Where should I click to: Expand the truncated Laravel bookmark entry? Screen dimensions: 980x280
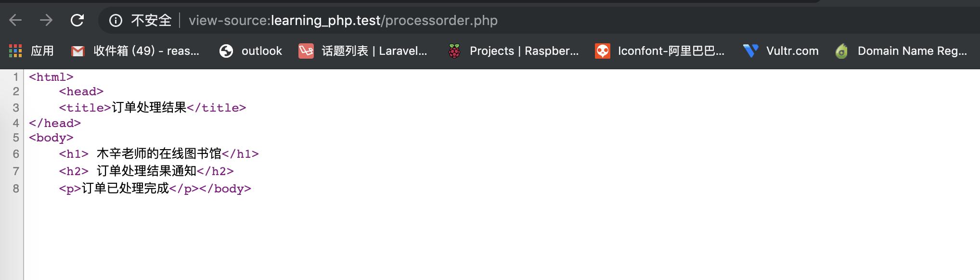pyautogui.click(x=375, y=51)
